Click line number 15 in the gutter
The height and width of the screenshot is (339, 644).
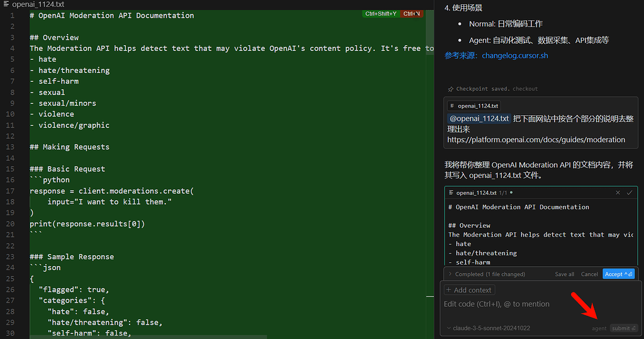click(10, 169)
